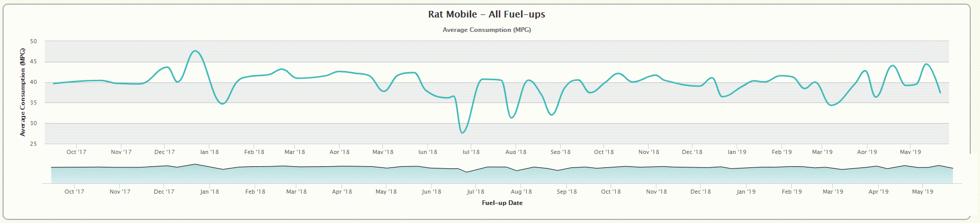Click the '25' y-axis tick label
The height and width of the screenshot is (223, 980).
[33, 144]
